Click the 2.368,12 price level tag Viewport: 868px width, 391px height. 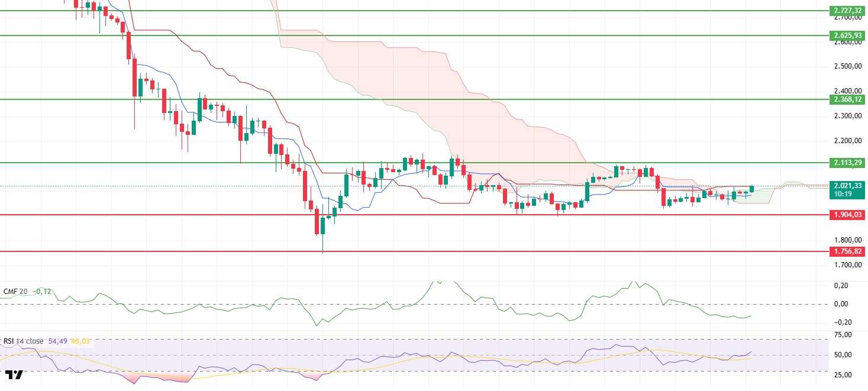tap(847, 99)
